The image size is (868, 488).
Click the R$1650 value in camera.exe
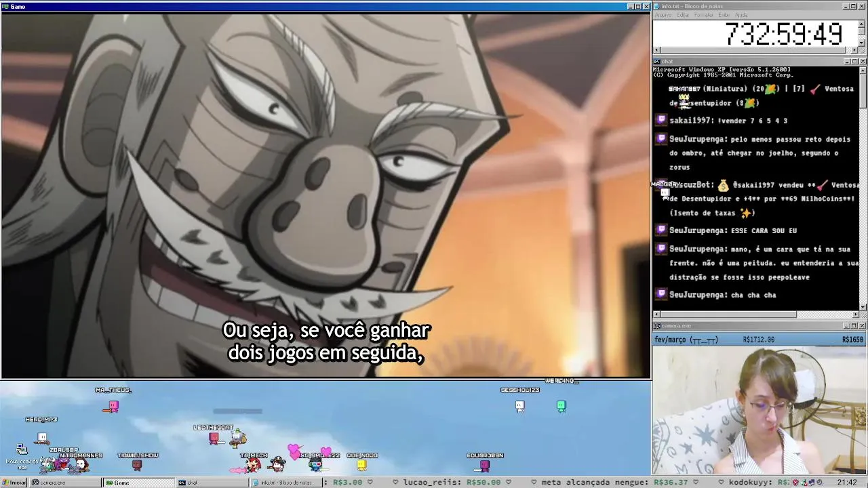pos(853,340)
